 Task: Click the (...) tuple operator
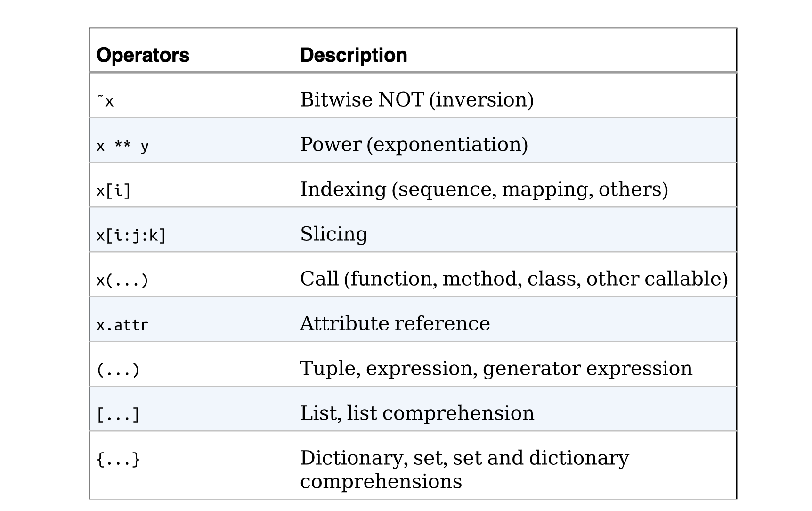[x=118, y=370]
